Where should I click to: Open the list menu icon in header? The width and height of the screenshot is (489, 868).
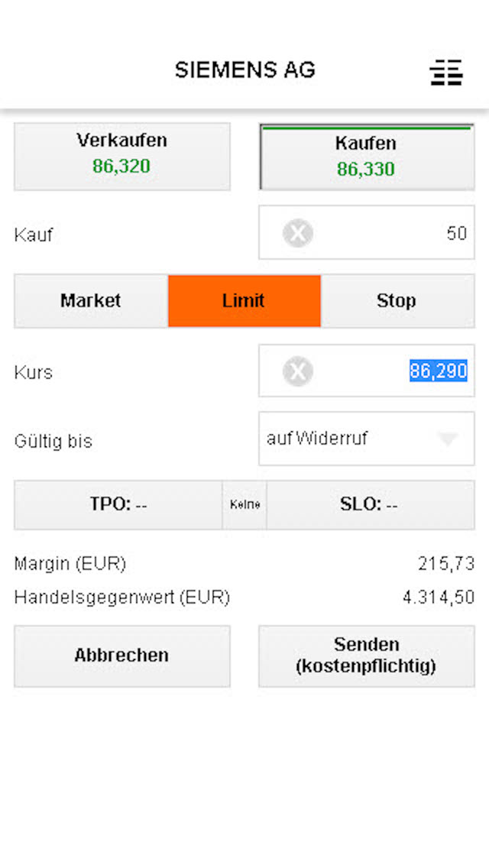point(446,72)
